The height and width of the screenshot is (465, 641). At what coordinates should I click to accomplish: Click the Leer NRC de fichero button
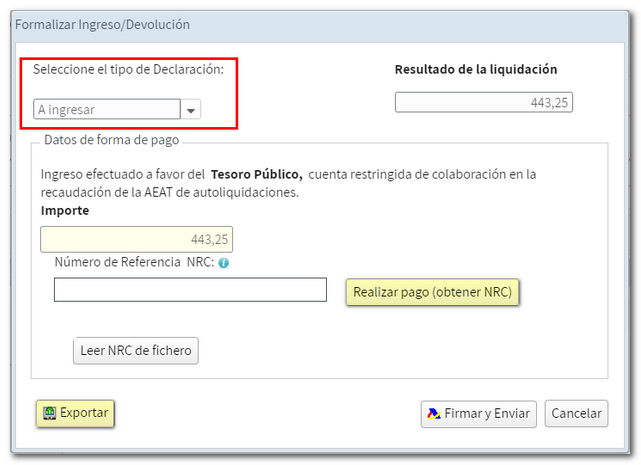click(x=136, y=351)
